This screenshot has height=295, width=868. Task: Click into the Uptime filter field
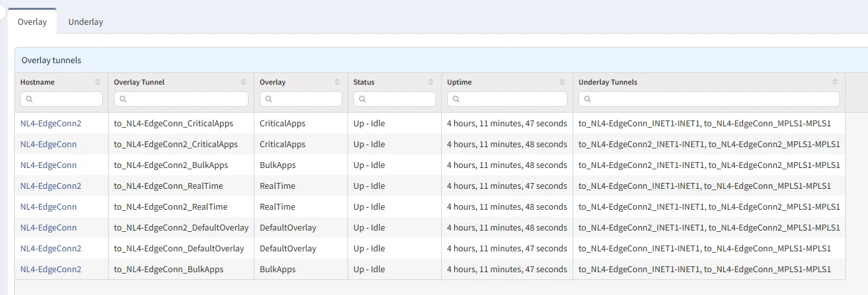(x=511, y=99)
